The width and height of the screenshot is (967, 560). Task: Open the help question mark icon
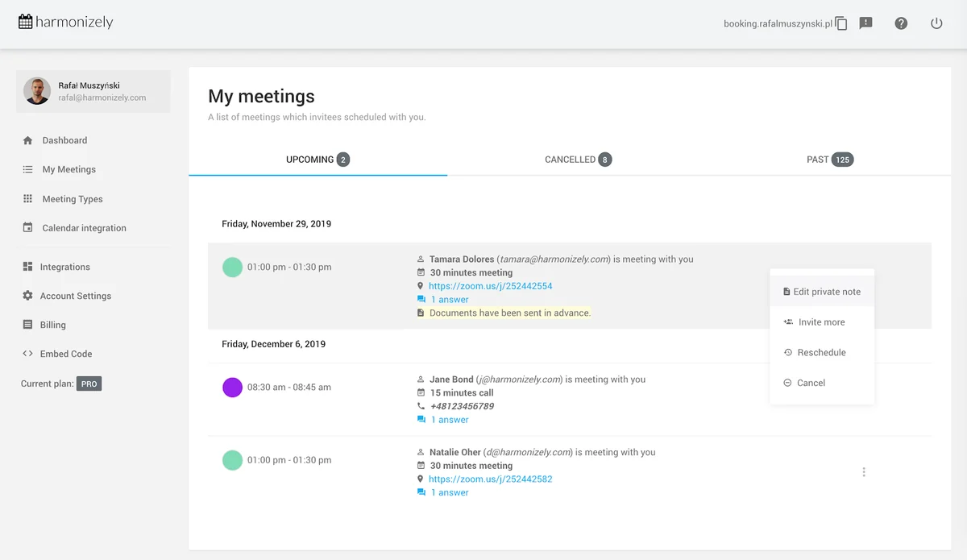pos(901,23)
